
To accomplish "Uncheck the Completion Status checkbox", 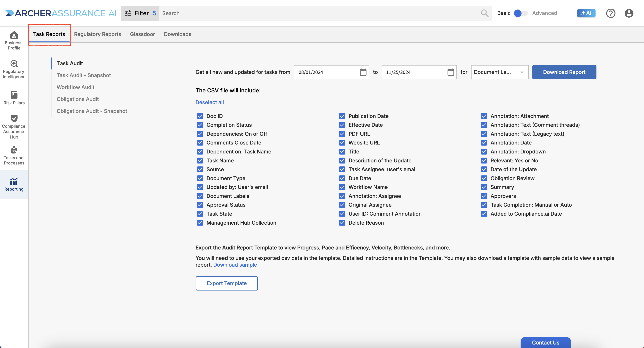I will 200,125.
